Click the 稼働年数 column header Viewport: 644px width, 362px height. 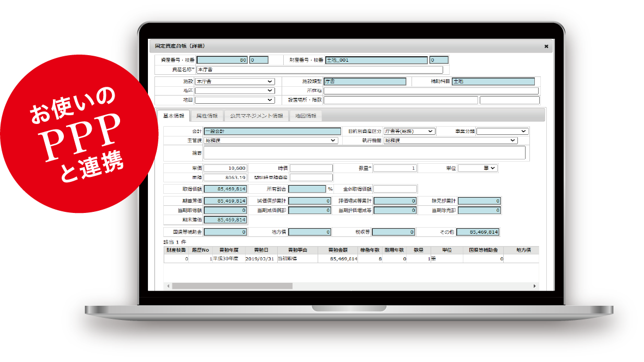point(371,250)
